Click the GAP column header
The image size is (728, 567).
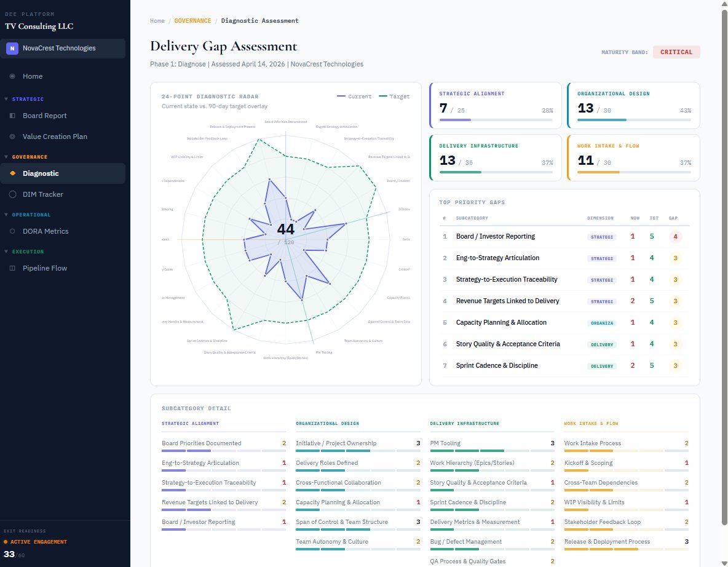coord(673,218)
